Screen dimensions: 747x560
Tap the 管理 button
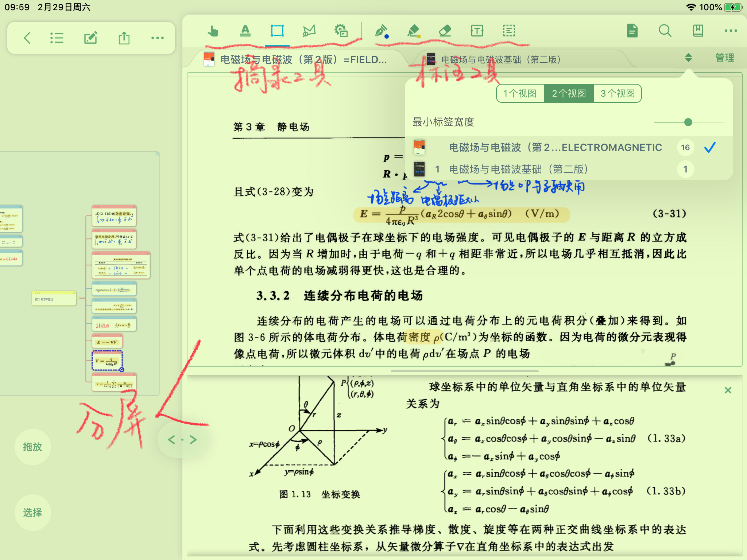coord(724,58)
